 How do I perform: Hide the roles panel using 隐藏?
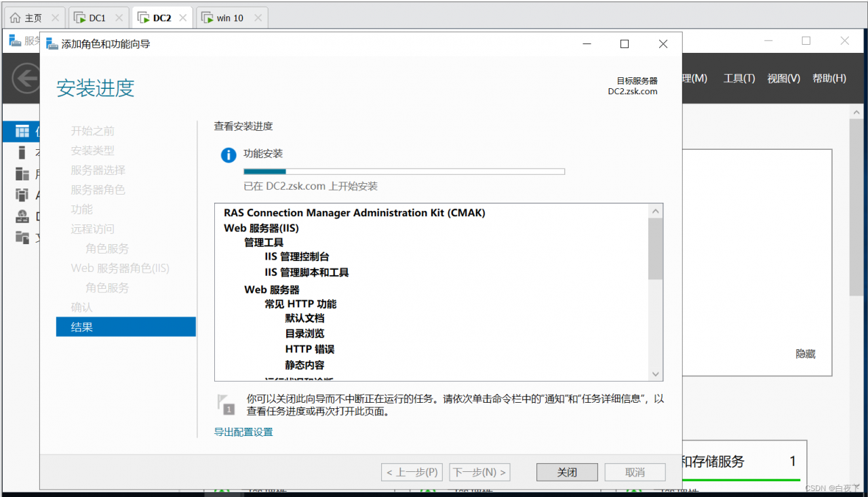point(805,353)
